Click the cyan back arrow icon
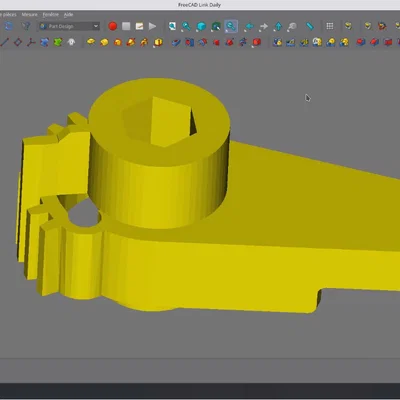 (x=249, y=26)
